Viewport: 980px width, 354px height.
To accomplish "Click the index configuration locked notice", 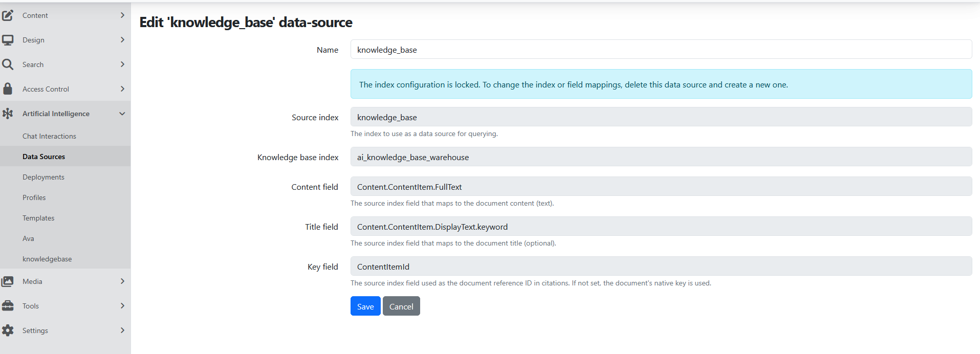I will [x=661, y=84].
